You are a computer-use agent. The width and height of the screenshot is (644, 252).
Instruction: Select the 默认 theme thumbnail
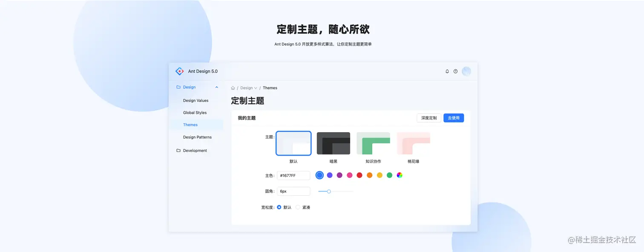point(293,143)
